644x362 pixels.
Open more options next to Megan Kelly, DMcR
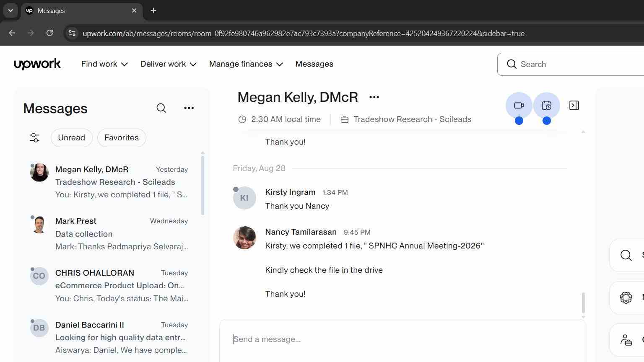point(374,97)
